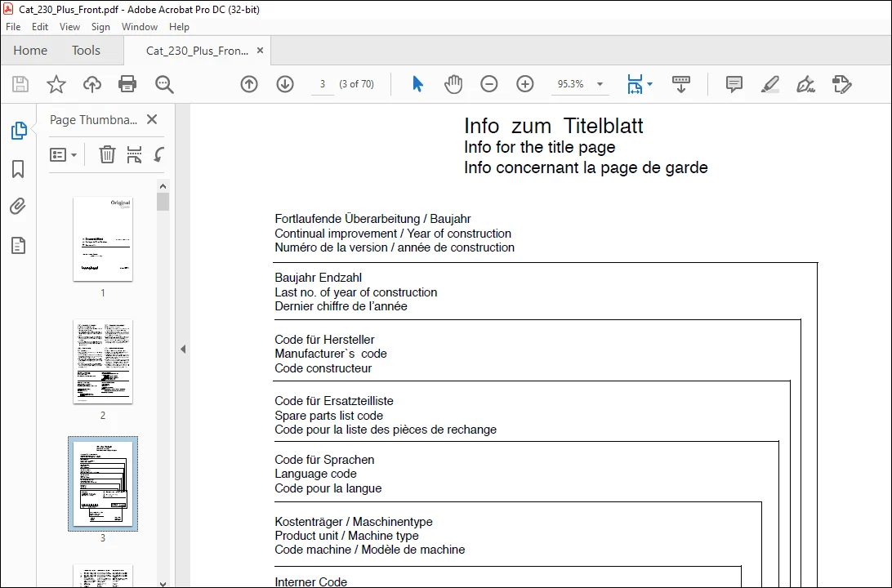Activate the Hand pan tool
Image resolution: width=892 pixels, height=588 pixels.
[453, 84]
